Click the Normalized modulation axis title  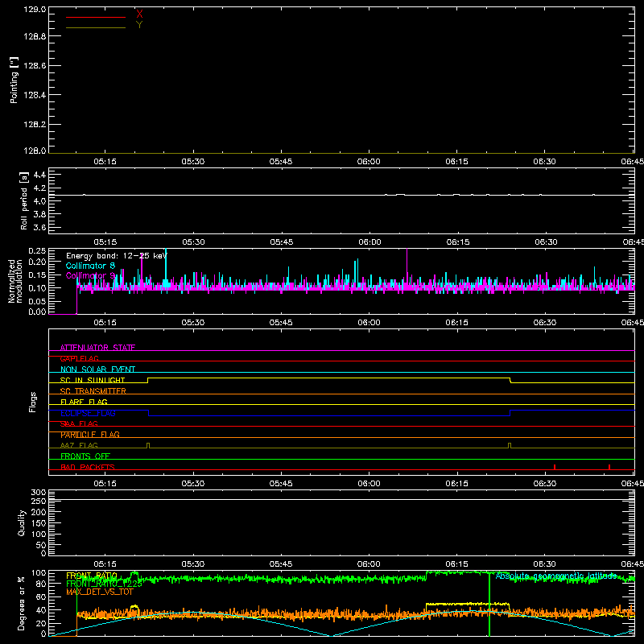[15, 281]
